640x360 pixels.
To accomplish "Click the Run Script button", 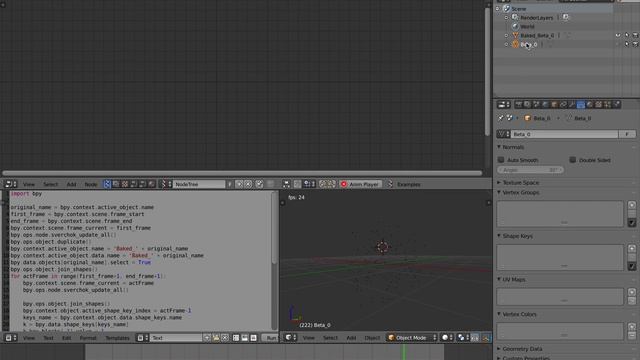I will [x=270, y=338].
